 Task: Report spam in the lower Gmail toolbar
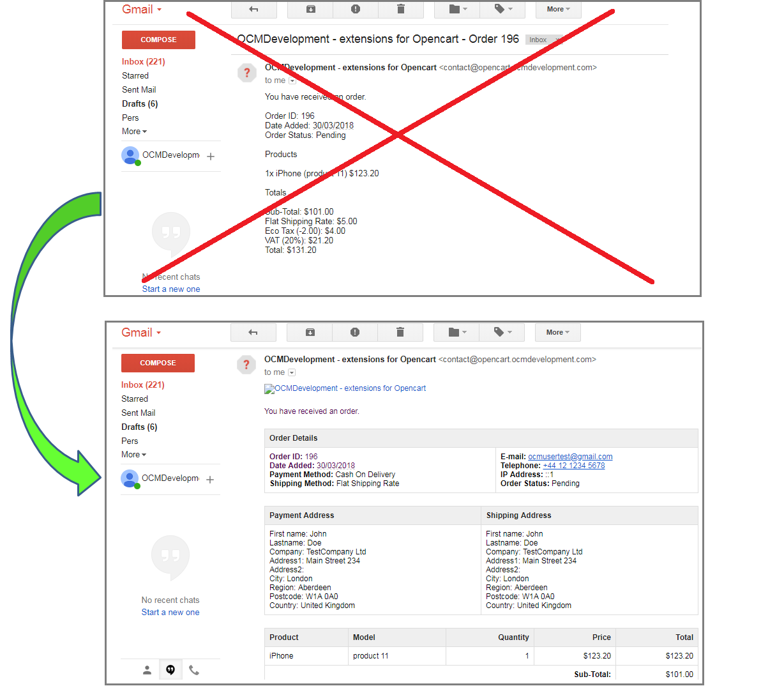(x=355, y=332)
